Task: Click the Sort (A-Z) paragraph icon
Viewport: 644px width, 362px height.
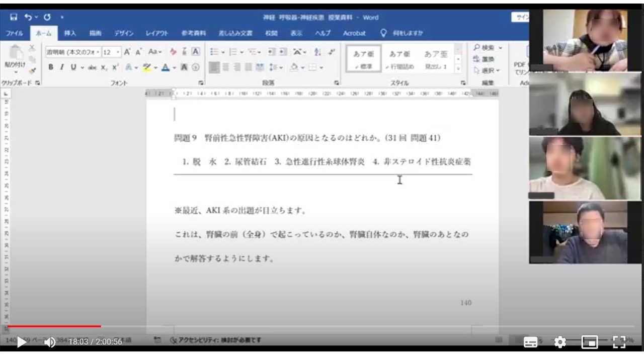Action: point(317,52)
